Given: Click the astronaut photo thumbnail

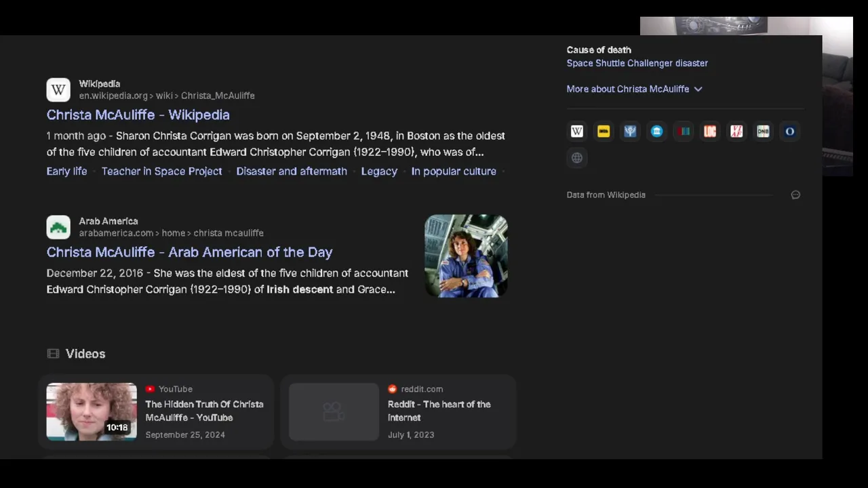Looking at the screenshot, I should pos(466,256).
